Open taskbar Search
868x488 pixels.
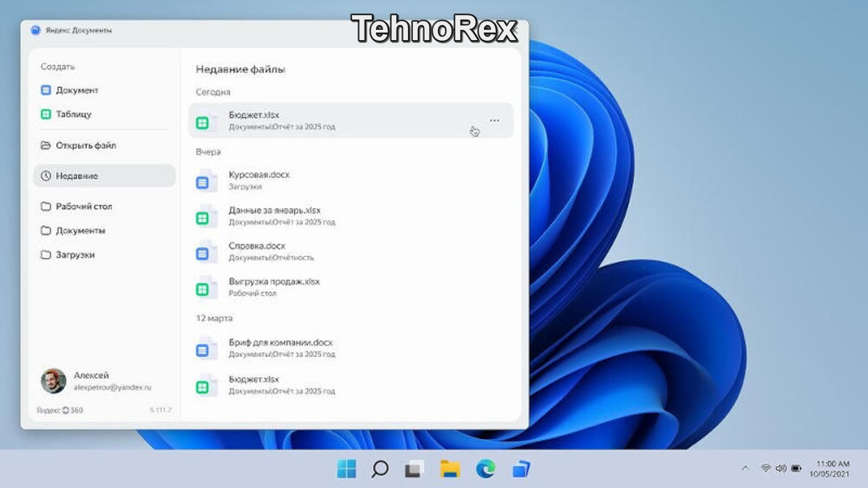[x=380, y=468]
